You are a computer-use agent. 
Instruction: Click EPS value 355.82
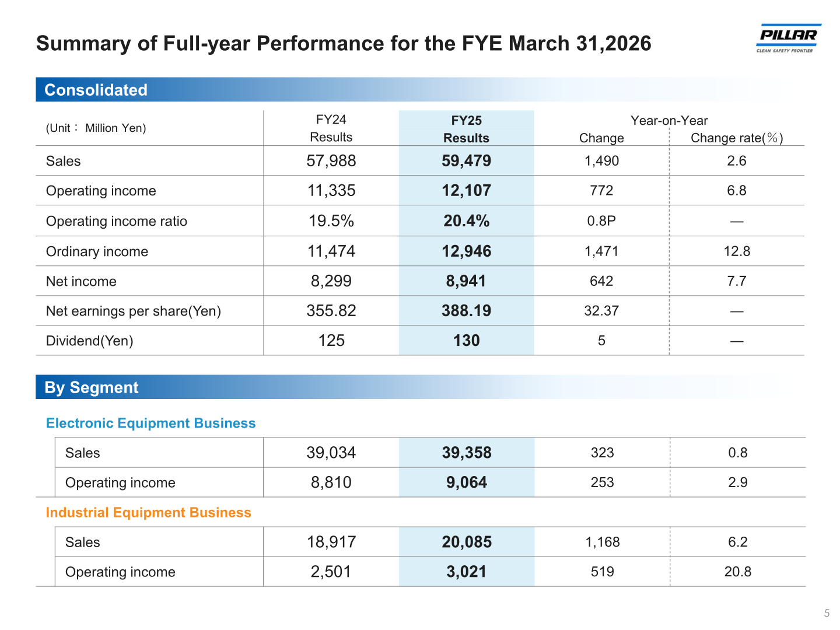(x=331, y=311)
